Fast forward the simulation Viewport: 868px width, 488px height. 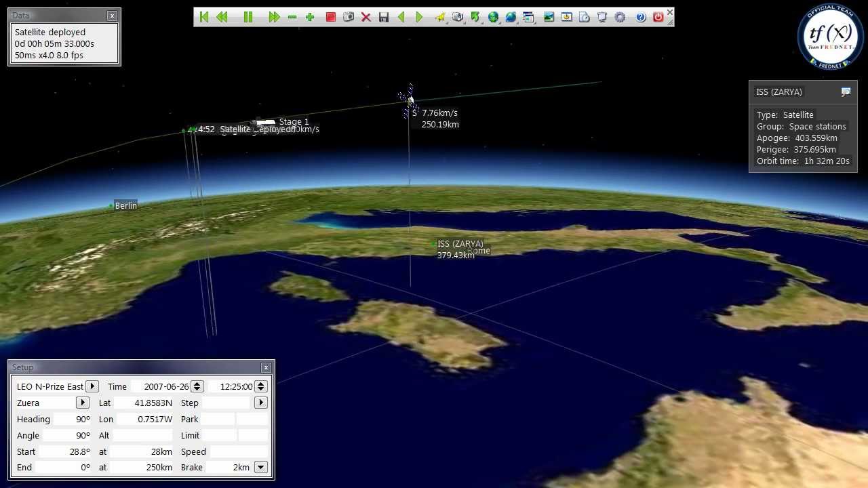pyautogui.click(x=274, y=17)
